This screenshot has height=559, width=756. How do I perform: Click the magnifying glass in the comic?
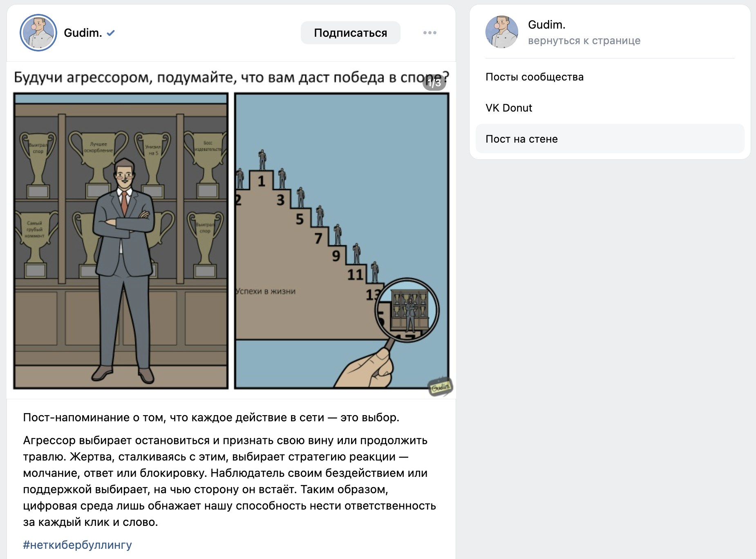(x=407, y=311)
